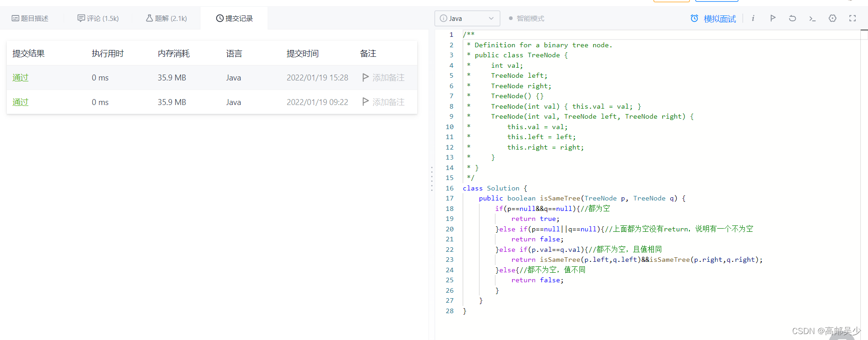Toggle 智能模式 smart mode

point(526,18)
